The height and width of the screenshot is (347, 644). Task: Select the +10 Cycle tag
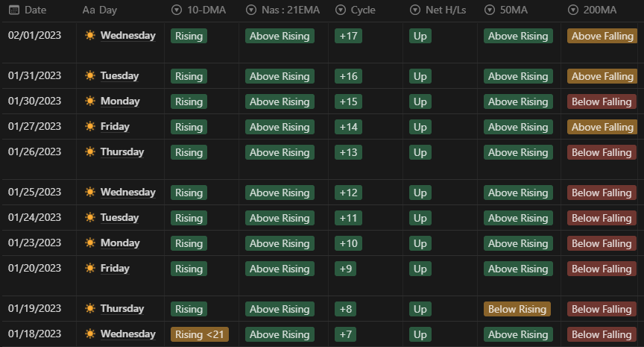[348, 244]
